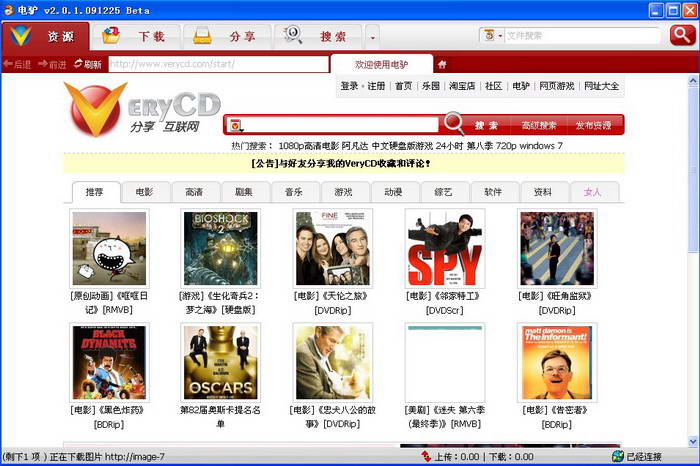Select the 综艺 category tab
The width and height of the screenshot is (700, 466).
(x=443, y=192)
